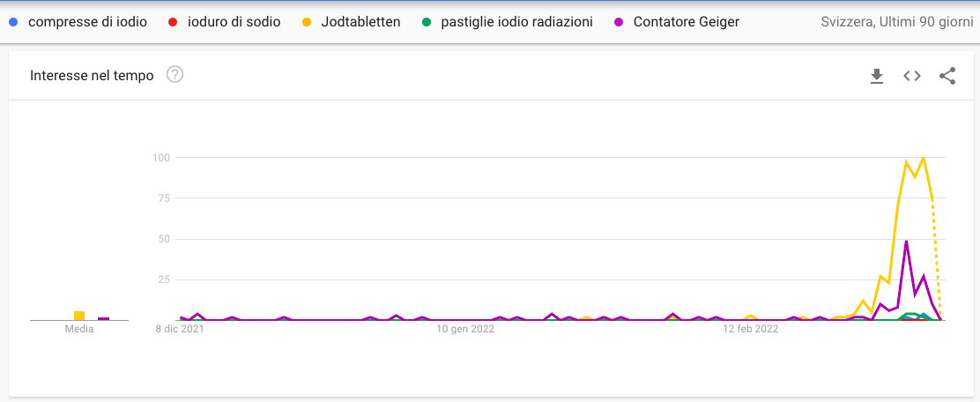Select the Jodtabletten search term

point(360,21)
